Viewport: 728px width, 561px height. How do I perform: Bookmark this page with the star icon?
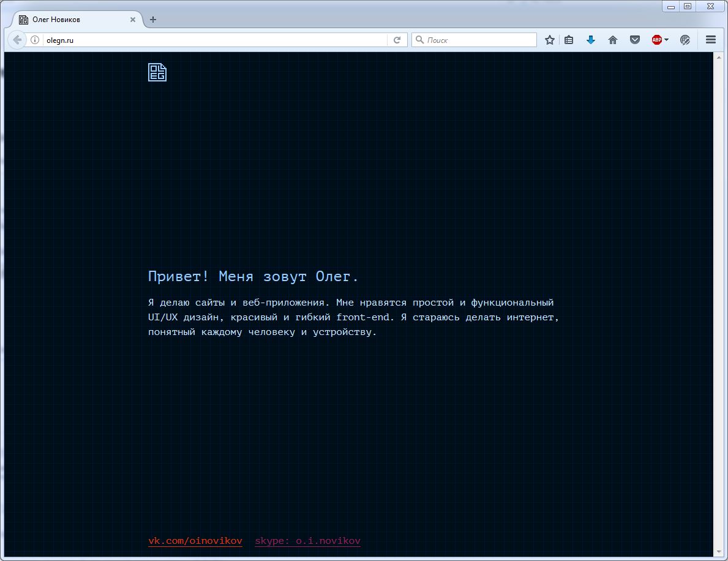tap(550, 40)
